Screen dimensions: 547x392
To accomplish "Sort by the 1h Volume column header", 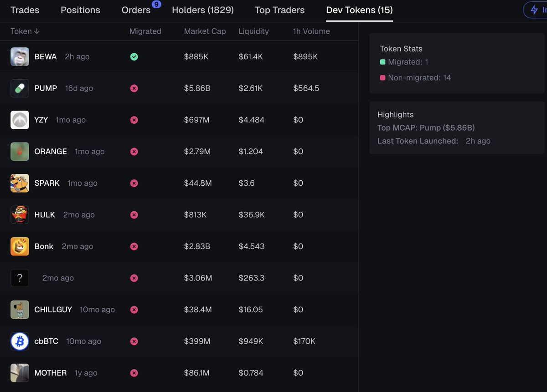I will [x=311, y=31].
